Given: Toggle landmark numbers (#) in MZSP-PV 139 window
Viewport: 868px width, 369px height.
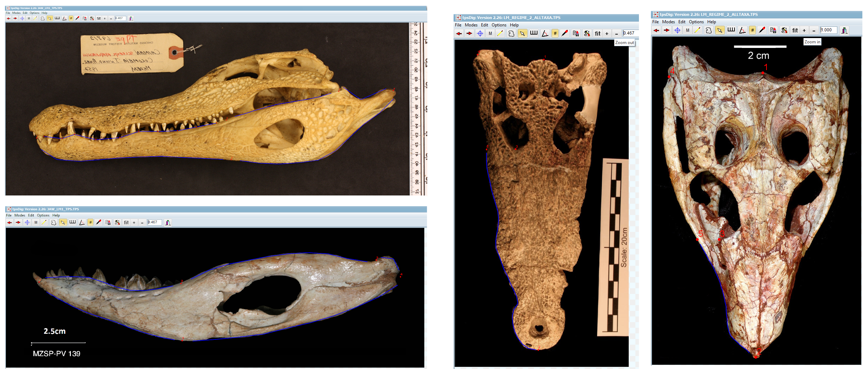Looking at the screenshot, I should coord(91,222).
